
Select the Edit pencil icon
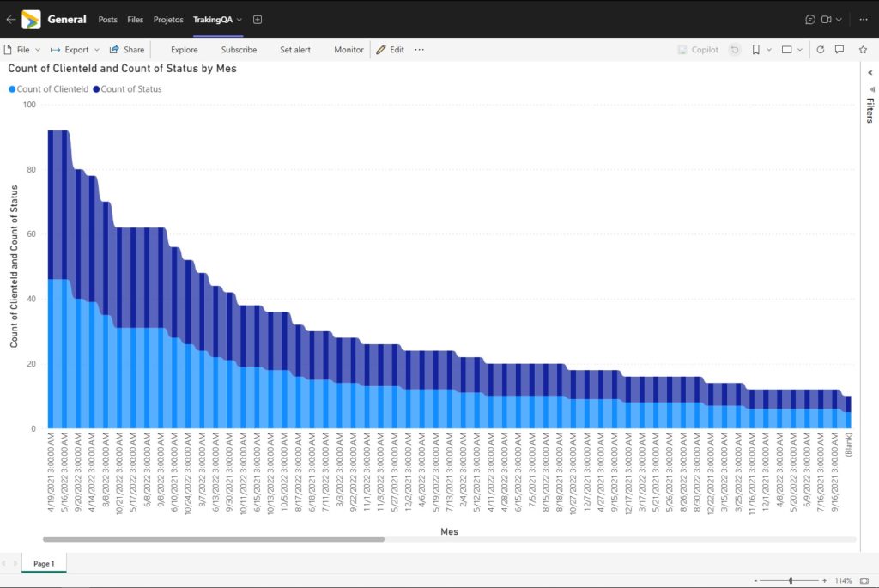(380, 50)
